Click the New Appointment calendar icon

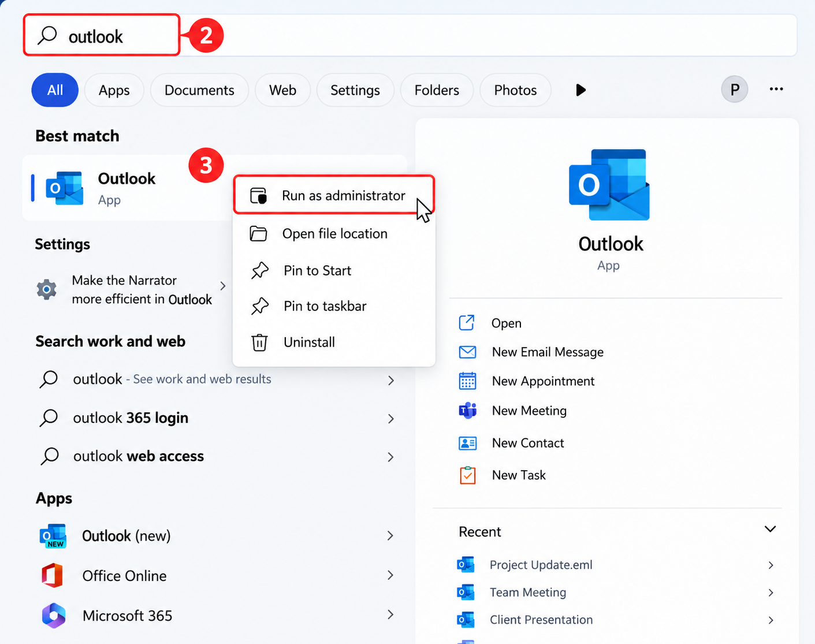(x=467, y=381)
